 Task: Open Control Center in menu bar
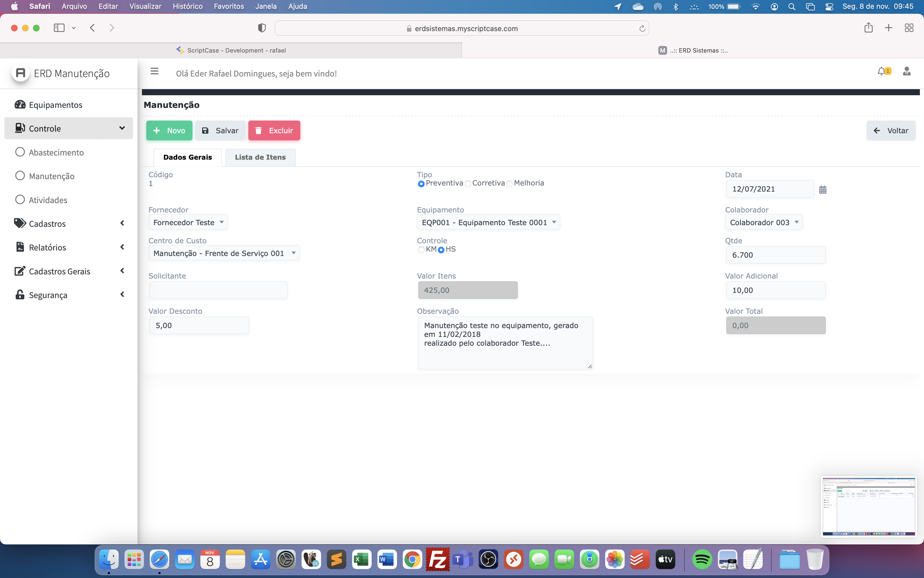point(829,7)
